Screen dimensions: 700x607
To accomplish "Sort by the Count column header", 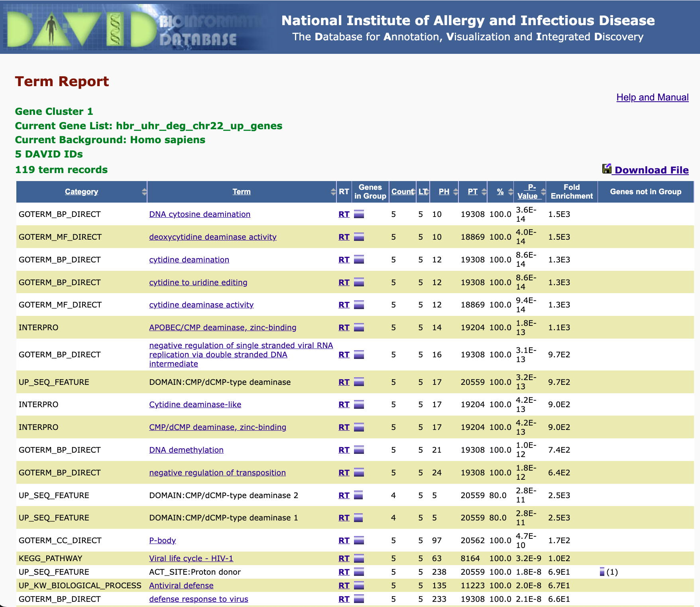I will tap(402, 192).
